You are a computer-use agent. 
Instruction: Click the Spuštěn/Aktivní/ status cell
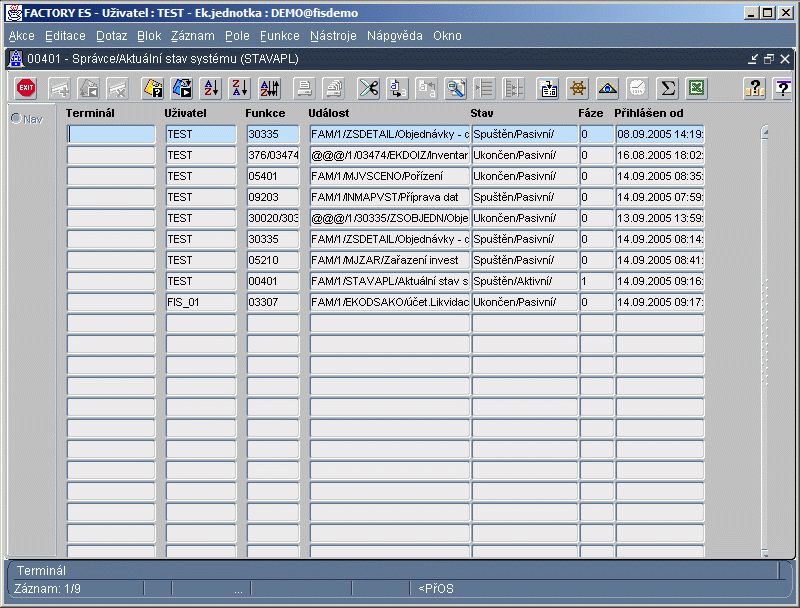coord(524,281)
